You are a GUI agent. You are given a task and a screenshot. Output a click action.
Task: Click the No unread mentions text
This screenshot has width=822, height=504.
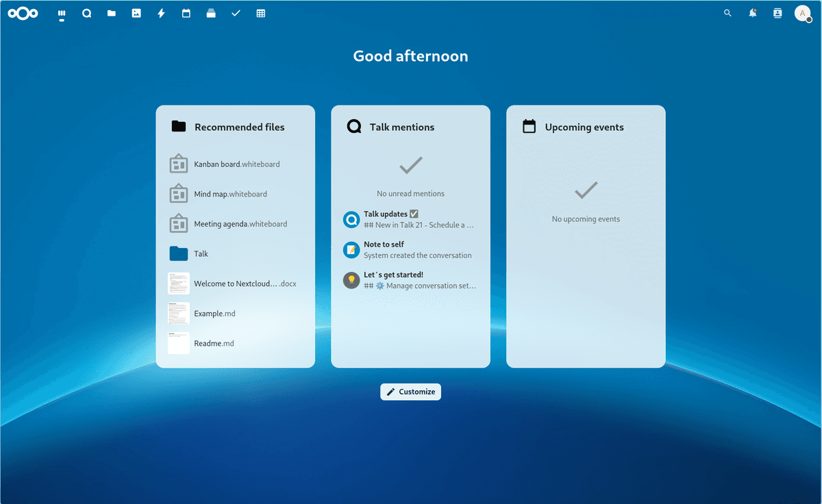click(411, 194)
